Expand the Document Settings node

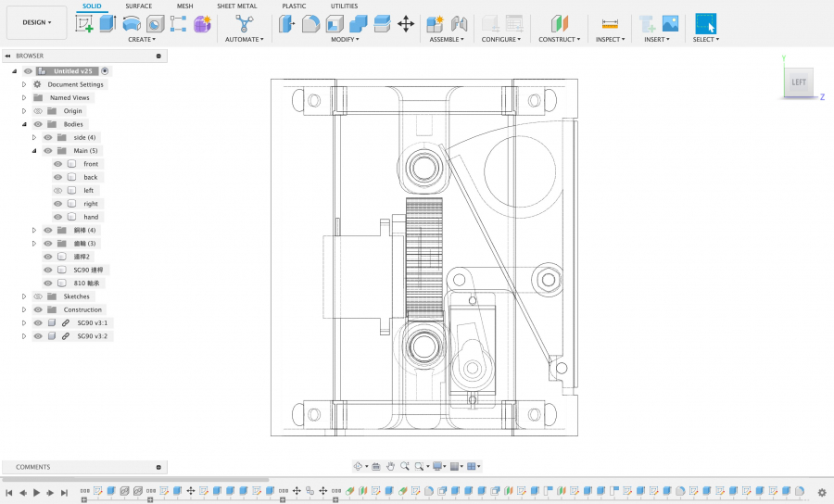(24, 84)
